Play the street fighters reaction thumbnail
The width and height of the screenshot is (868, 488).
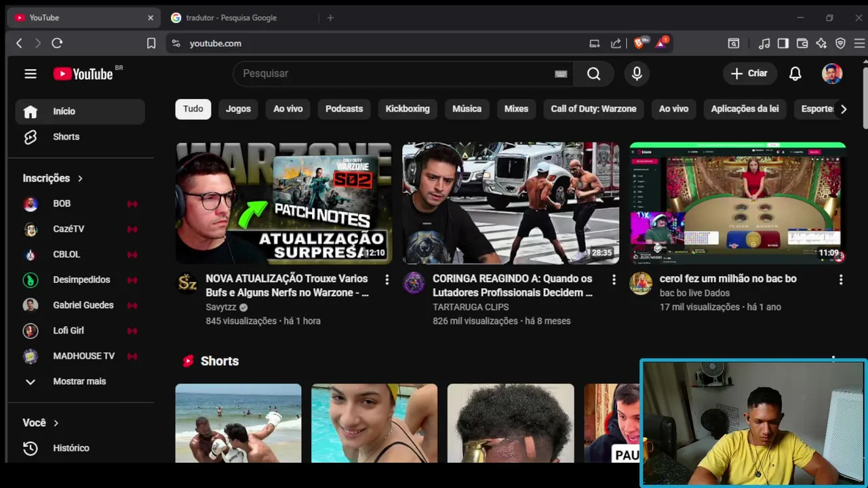point(511,203)
